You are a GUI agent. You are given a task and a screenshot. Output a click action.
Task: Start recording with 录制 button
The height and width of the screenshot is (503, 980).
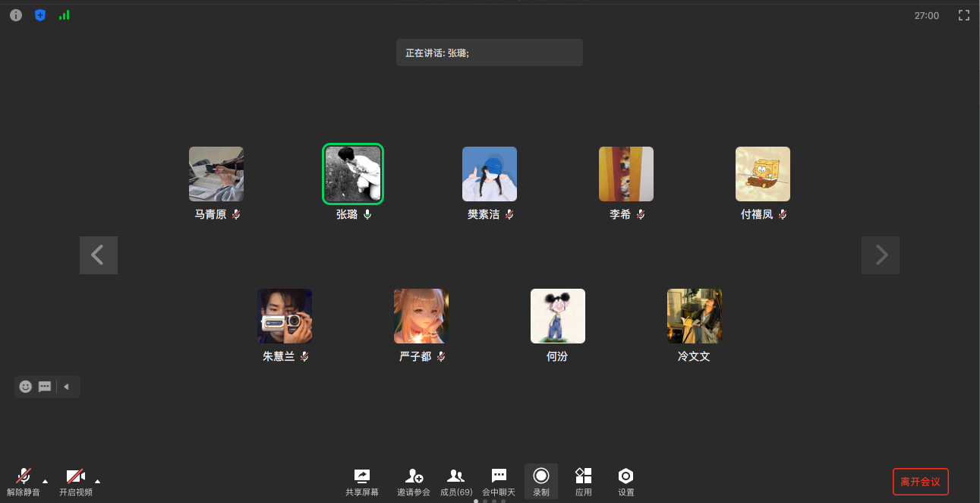pyautogui.click(x=540, y=482)
